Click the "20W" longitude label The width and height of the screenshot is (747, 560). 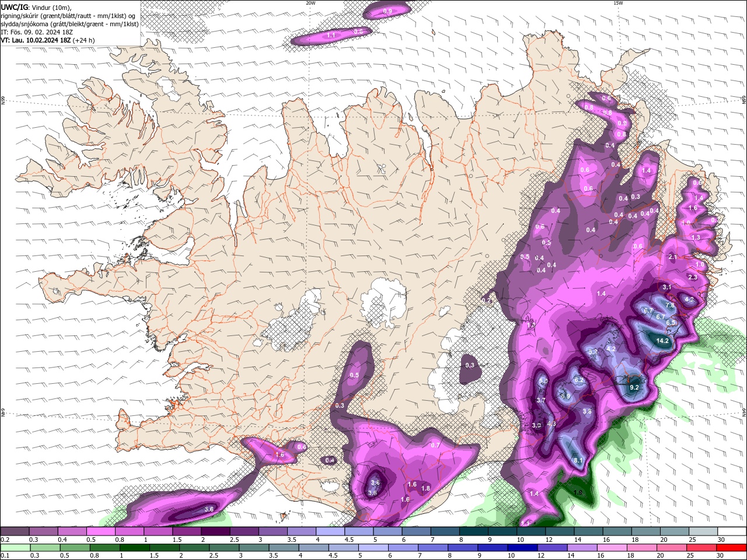point(310,3)
